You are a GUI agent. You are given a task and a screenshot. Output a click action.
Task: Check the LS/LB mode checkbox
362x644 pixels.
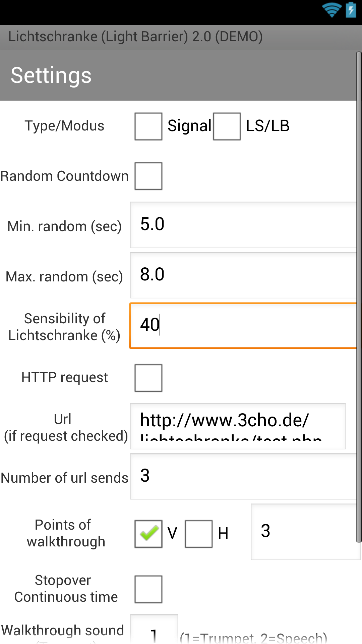coord(227,126)
